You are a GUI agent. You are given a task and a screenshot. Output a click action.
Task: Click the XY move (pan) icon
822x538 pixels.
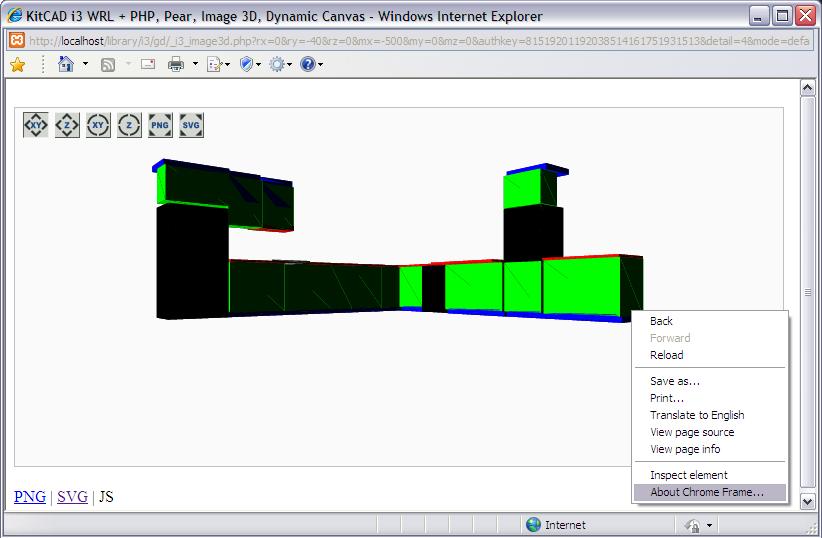(36, 125)
